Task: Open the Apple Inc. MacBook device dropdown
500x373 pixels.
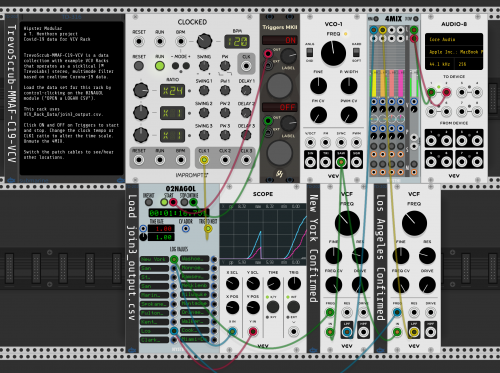Action: click(x=454, y=52)
